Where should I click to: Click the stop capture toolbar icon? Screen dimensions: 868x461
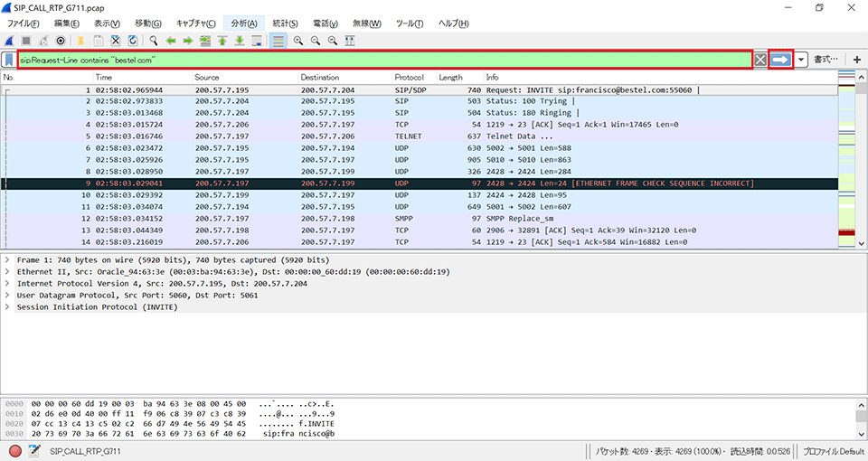point(26,41)
